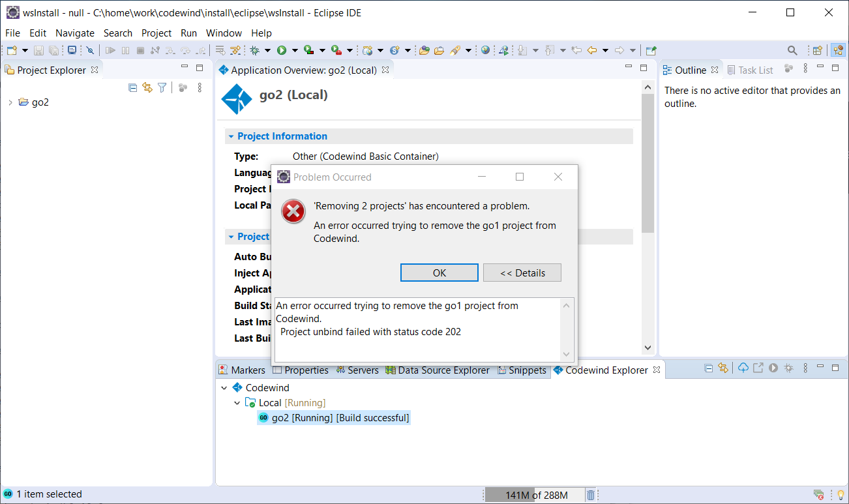Expand the go2 project in Project Explorer

point(9,102)
